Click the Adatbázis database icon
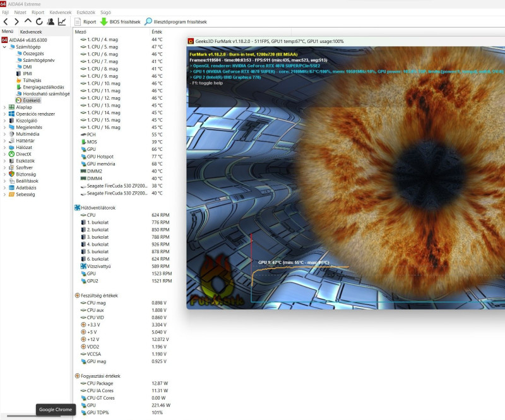 [x=11, y=188]
